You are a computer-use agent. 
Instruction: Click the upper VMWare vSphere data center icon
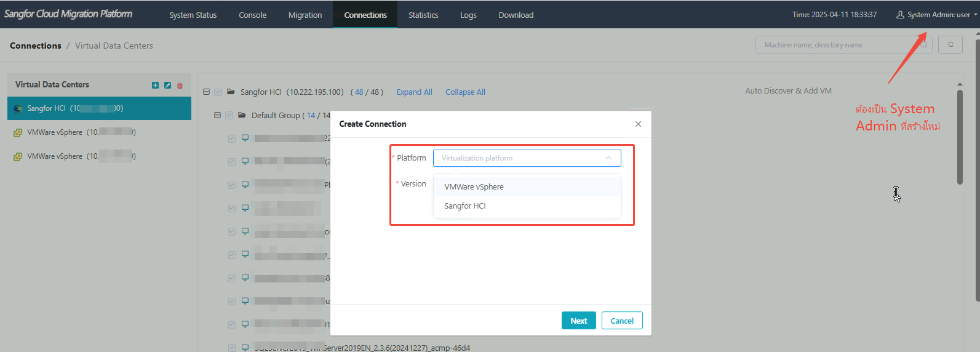(x=18, y=132)
